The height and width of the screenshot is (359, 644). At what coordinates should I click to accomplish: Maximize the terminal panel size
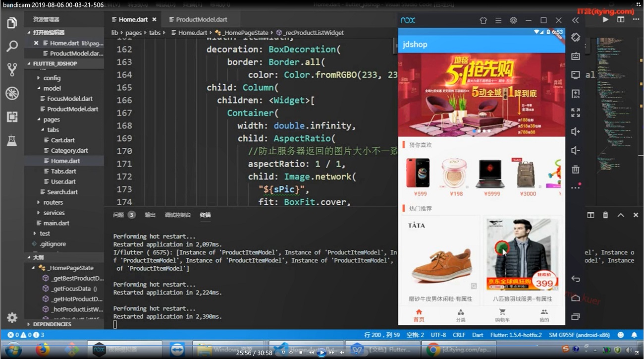pos(621,215)
